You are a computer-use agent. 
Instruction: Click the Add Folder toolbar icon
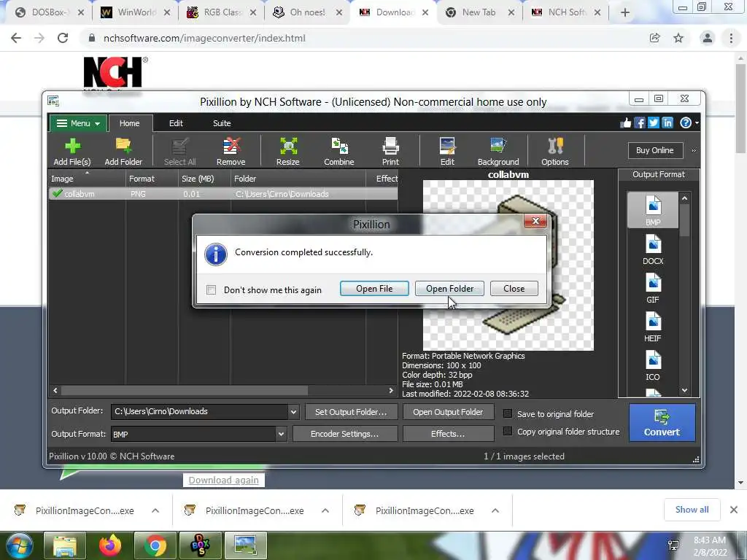[x=123, y=152]
